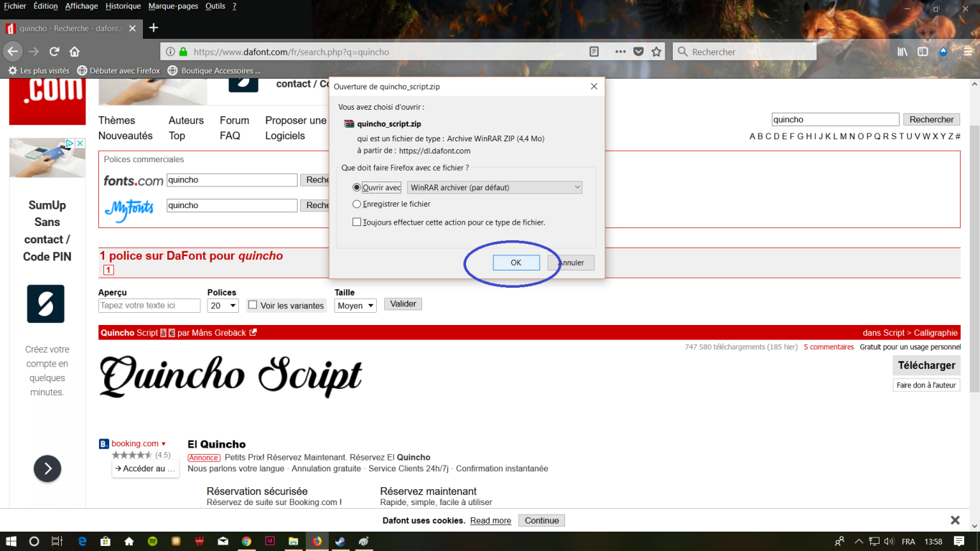This screenshot has width=980, height=551.
Task: Open the Édition menu
Action: point(45,6)
